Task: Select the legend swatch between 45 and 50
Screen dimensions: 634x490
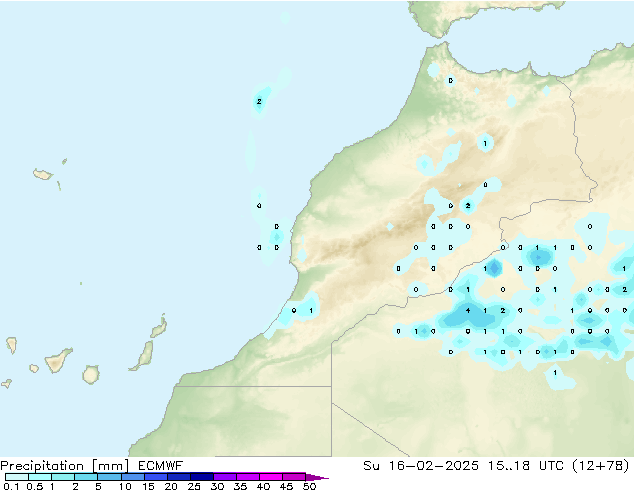Action: coord(294,477)
